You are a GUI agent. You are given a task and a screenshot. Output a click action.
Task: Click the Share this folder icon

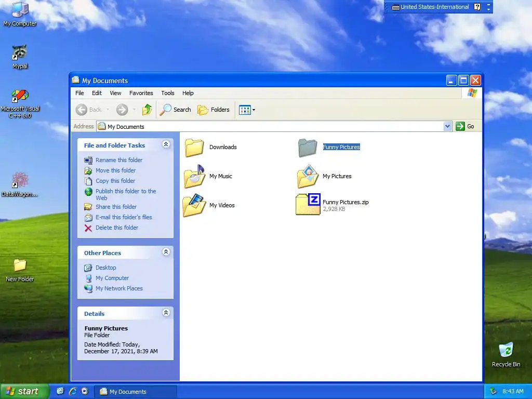click(x=88, y=207)
